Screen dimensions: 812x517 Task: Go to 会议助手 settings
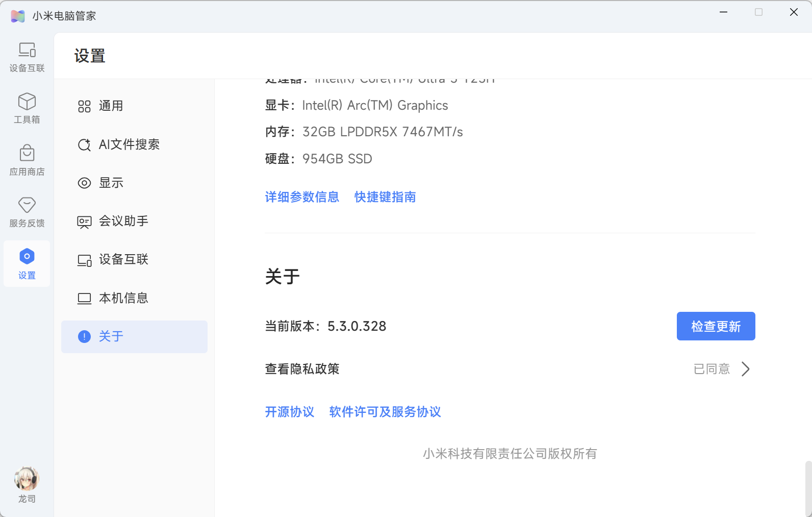(x=134, y=221)
